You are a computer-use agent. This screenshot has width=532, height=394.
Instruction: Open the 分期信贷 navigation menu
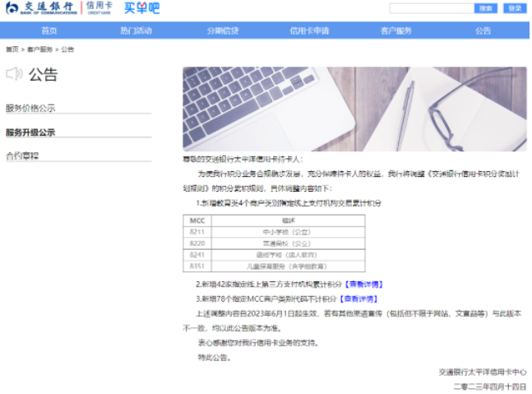coord(223,30)
